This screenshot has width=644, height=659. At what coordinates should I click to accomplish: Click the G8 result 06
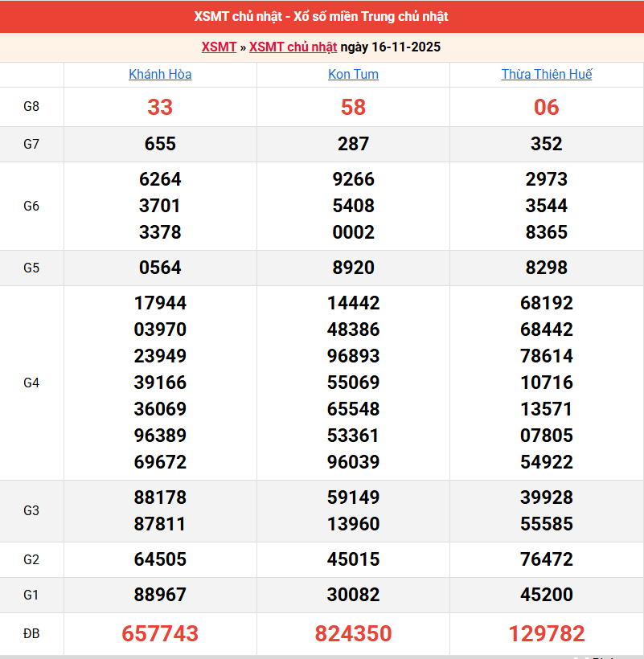click(x=547, y=107)
